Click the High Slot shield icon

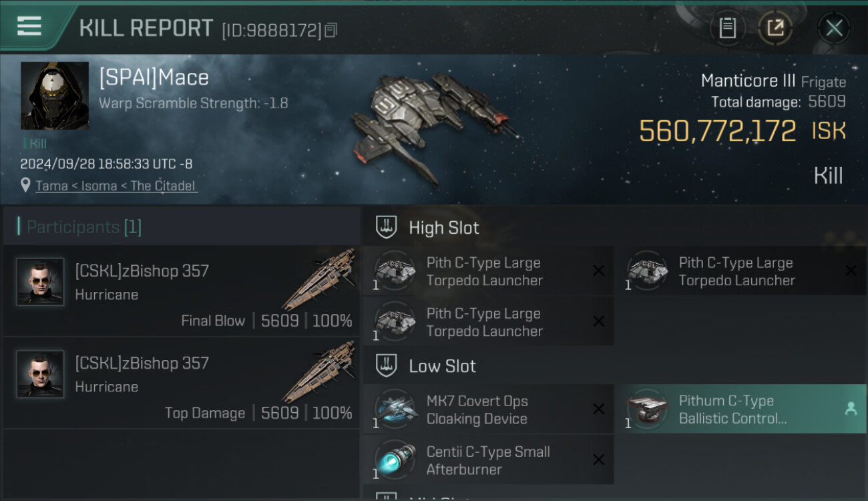point(386,227)
